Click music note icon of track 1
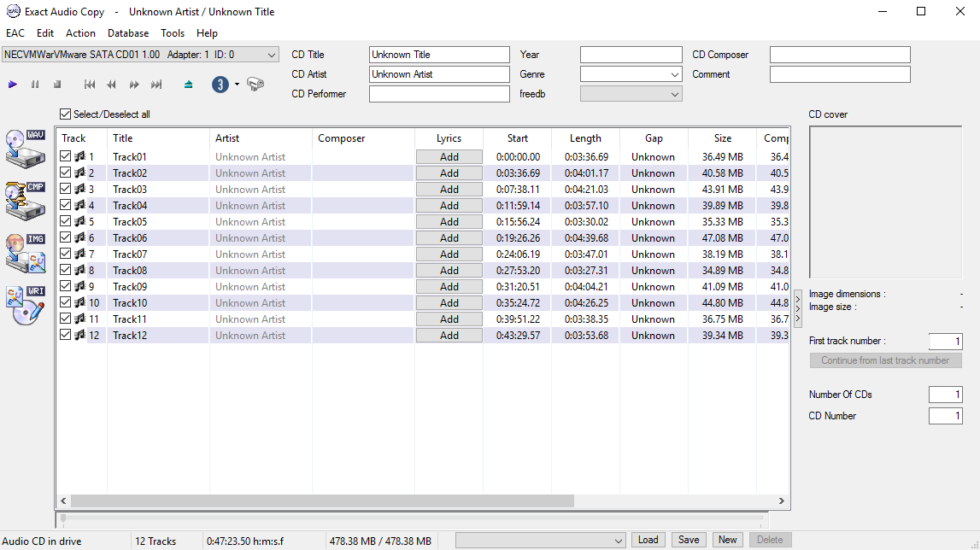The image size is (980, 550). pyautogui.click(x=80, y=156)
